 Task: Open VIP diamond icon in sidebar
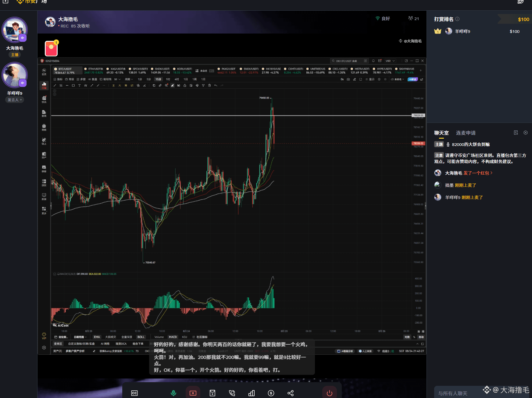coord(44,336)
